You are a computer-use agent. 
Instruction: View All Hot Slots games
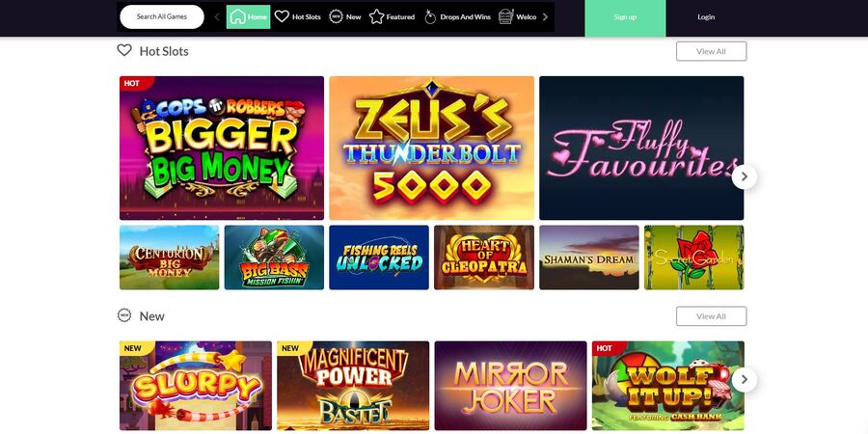pos(711,51)
